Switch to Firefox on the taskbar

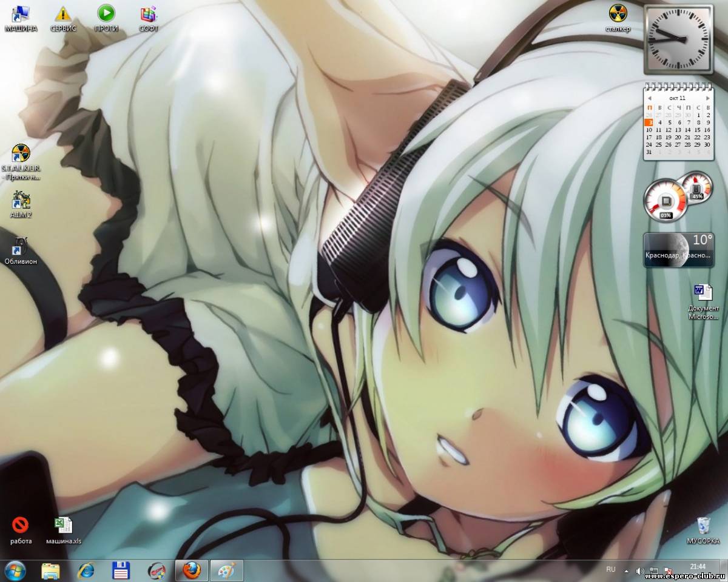192,570
